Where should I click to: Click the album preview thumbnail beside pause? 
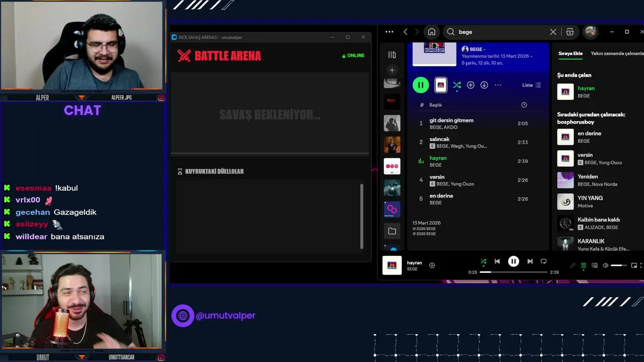coord(441,85)
